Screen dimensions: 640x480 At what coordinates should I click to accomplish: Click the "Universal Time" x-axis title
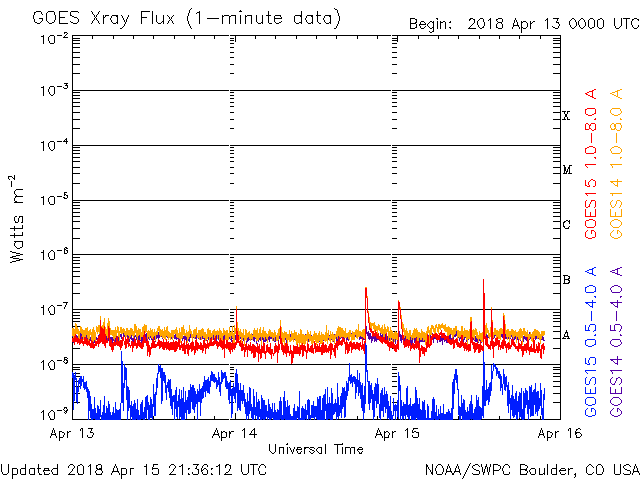coord(316,449)
